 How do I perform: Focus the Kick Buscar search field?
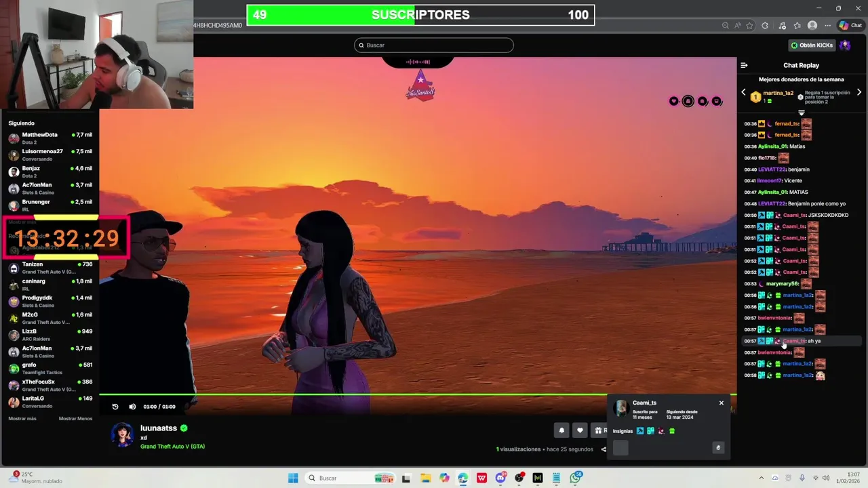[434, 45]
